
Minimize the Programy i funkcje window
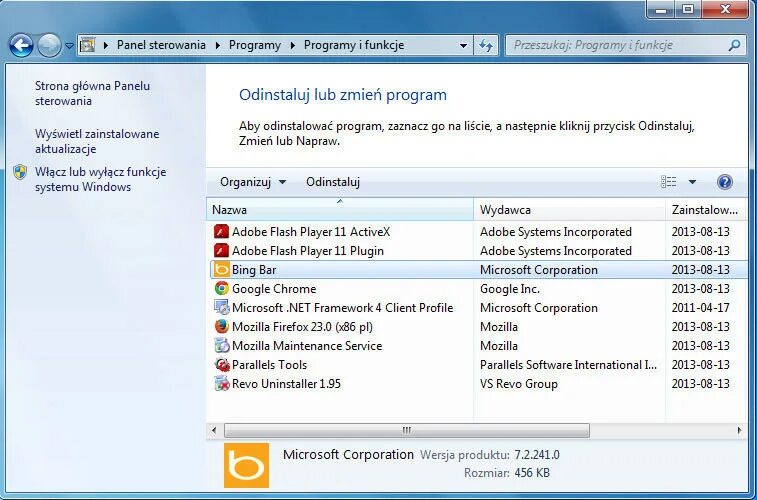tap(661, 9)
